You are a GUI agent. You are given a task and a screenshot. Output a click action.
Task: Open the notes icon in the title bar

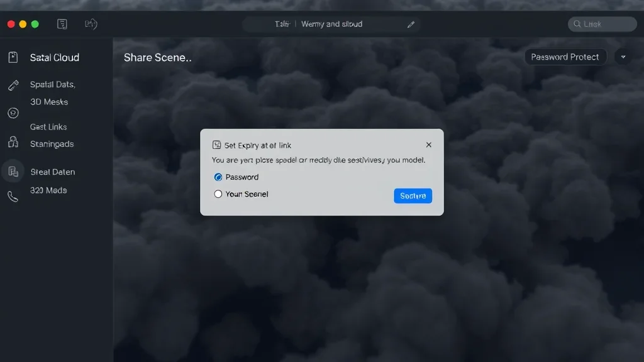(x=62, y=23)
